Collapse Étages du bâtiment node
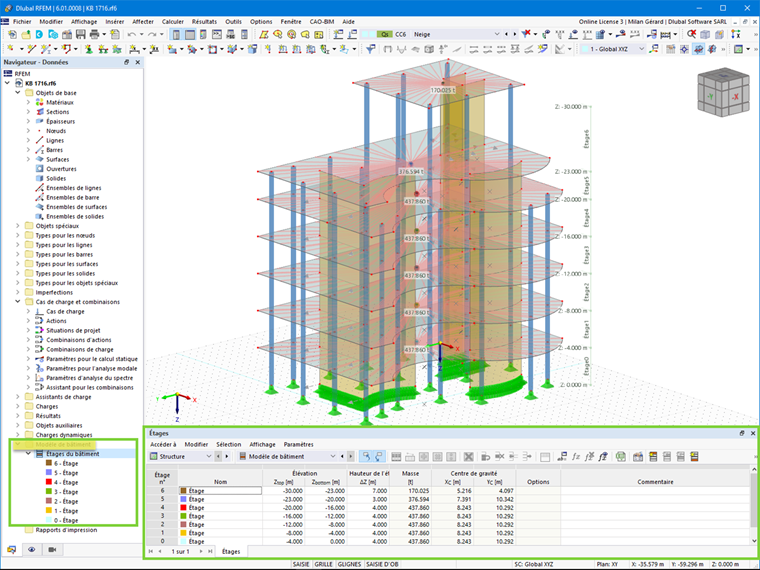760x570 pixels. pyautogui.click(x=28, y=454)
